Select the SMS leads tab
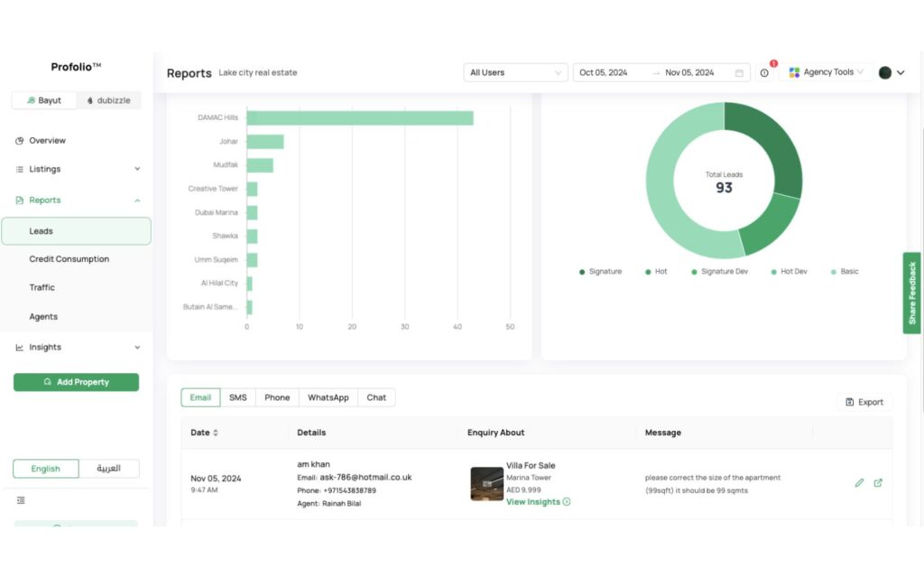The image size is (924, 578). [238, 397]
